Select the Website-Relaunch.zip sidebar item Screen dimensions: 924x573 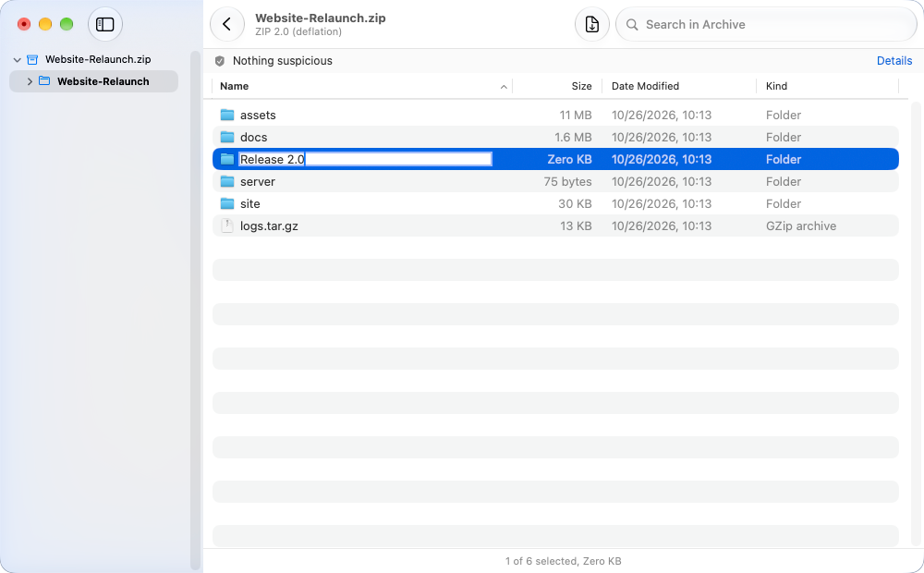pos(93,59)
